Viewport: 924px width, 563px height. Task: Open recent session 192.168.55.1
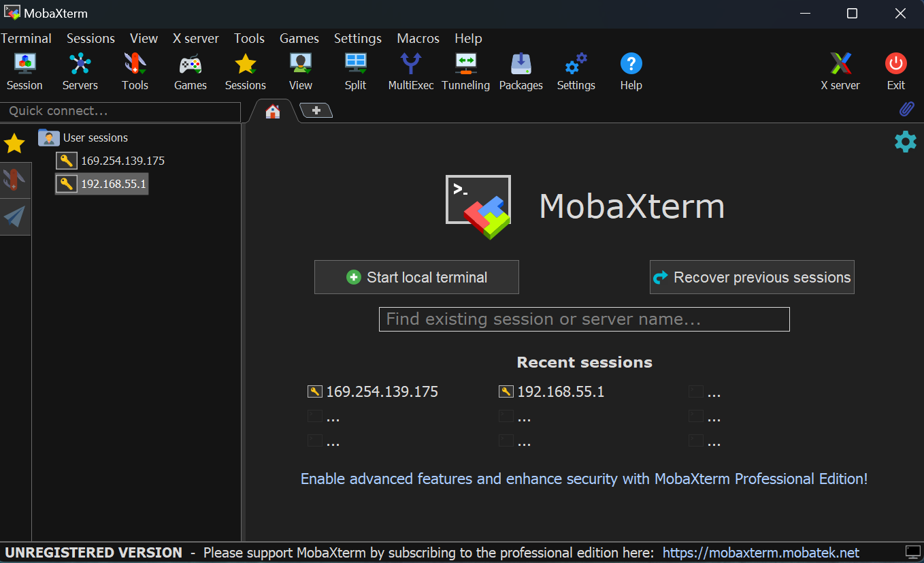(x=552, y=391)
